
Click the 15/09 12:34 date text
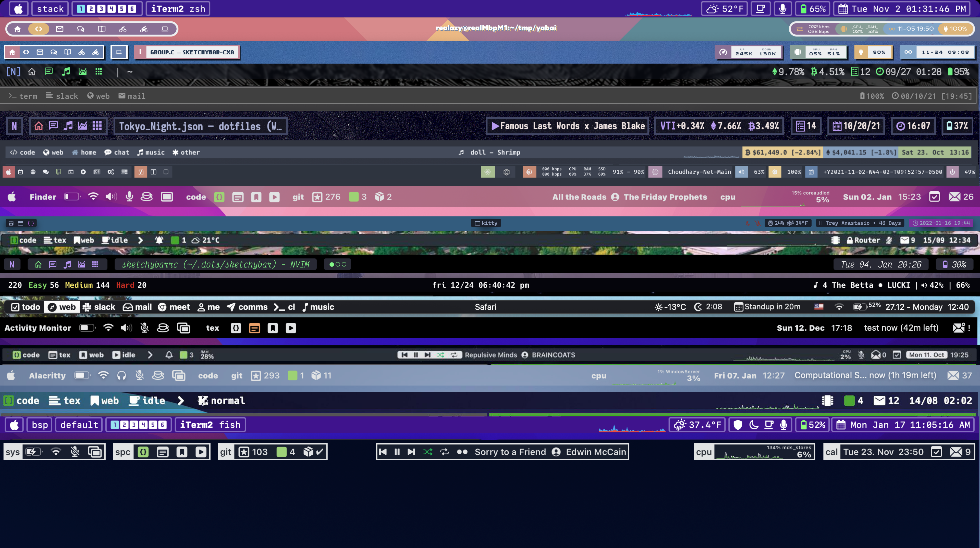947,240
